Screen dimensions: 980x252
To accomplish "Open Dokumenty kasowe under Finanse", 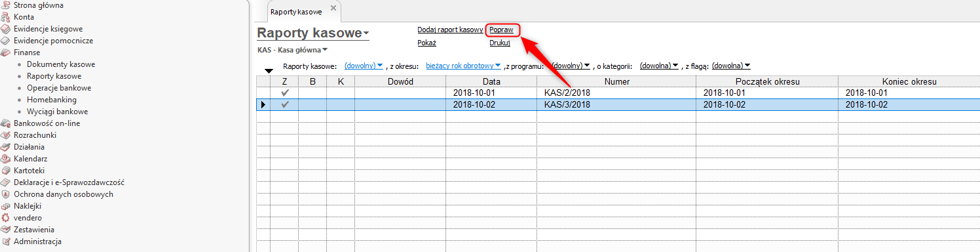I will 61,64.
